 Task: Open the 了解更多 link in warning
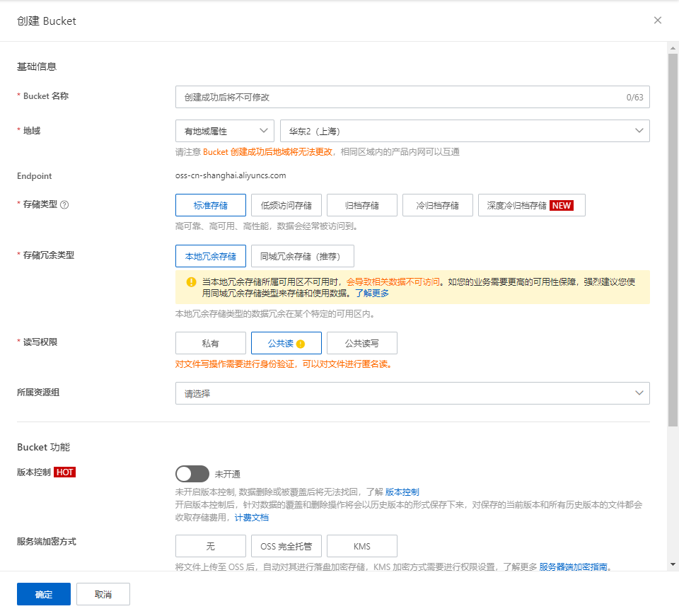[371, 293]
